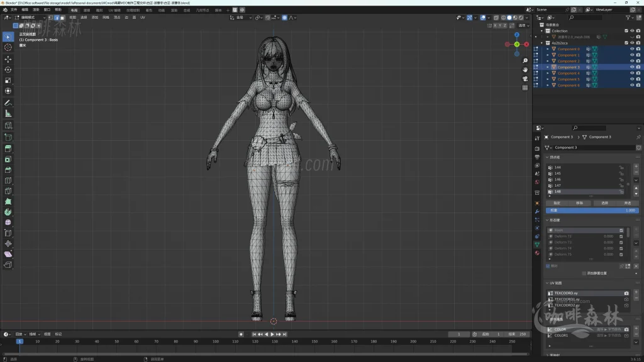The height and width of the screenshot is (362, 644).
Task: Uncheck the Deform 72 shape key checkbox
Action: pos(621,236)
